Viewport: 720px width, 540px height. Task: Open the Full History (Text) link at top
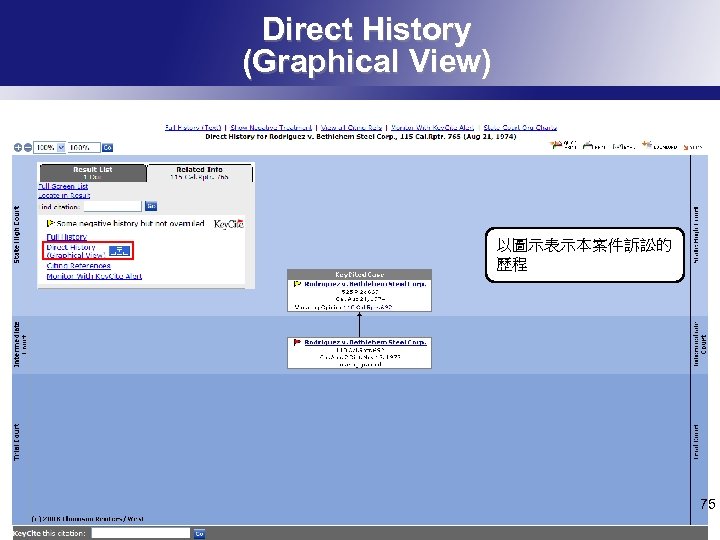tap(193, 127)
